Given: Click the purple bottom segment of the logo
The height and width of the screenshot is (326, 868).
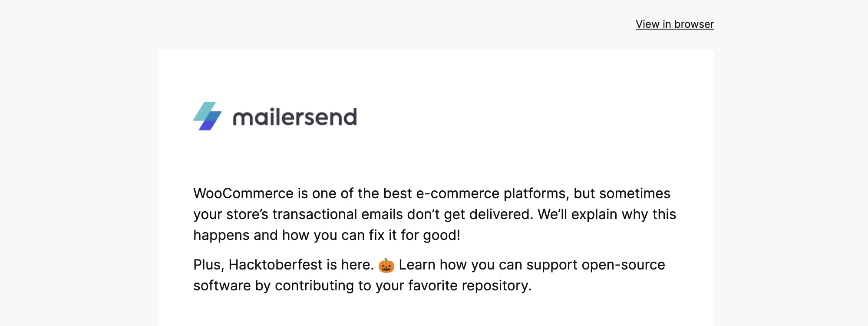Looking at the screenshot, I should click(x=207, y=126).
